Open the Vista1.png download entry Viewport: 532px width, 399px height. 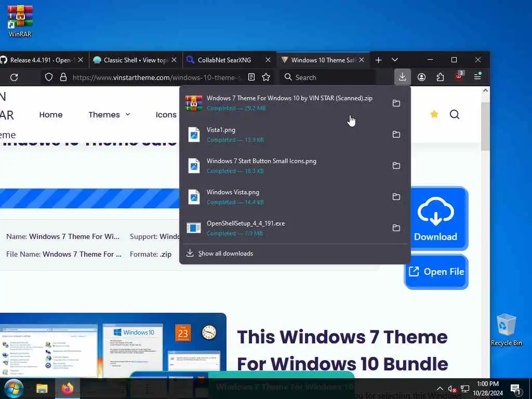tap(285, 135)
